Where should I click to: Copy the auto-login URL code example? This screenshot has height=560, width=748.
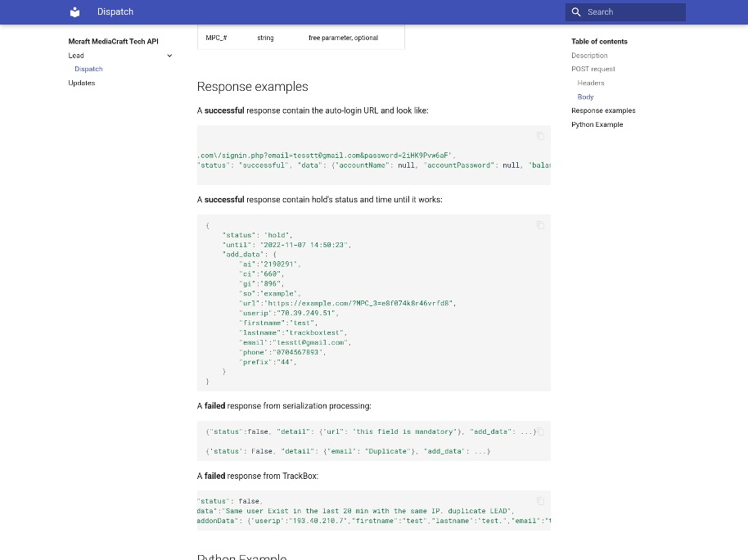pos(540,136)
